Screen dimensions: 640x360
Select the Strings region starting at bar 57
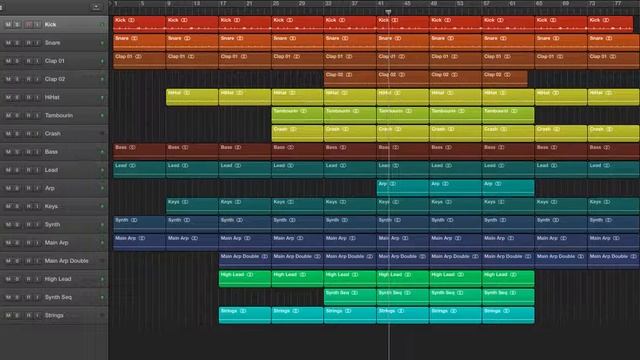tap(508, 315)
